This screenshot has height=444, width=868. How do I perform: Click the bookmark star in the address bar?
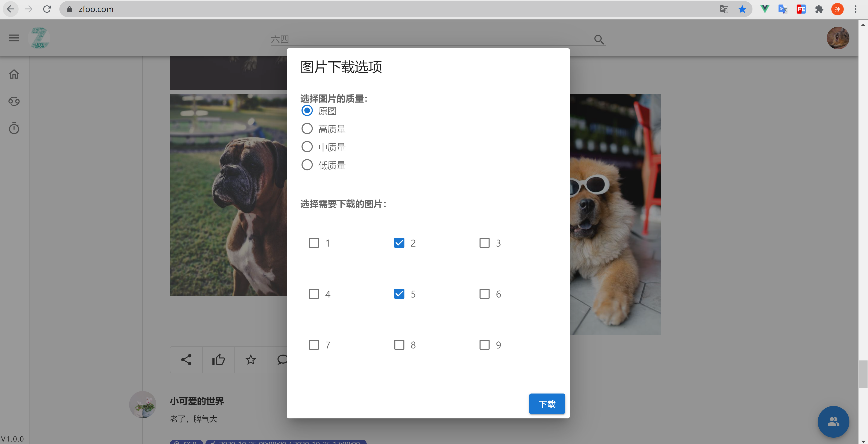click(742, 9)
